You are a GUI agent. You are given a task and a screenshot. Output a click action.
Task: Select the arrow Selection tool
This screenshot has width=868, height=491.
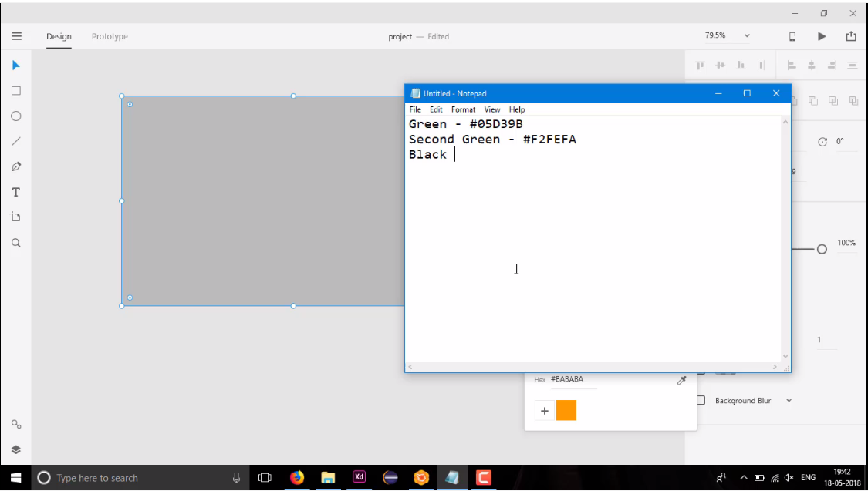pos(15,66)
